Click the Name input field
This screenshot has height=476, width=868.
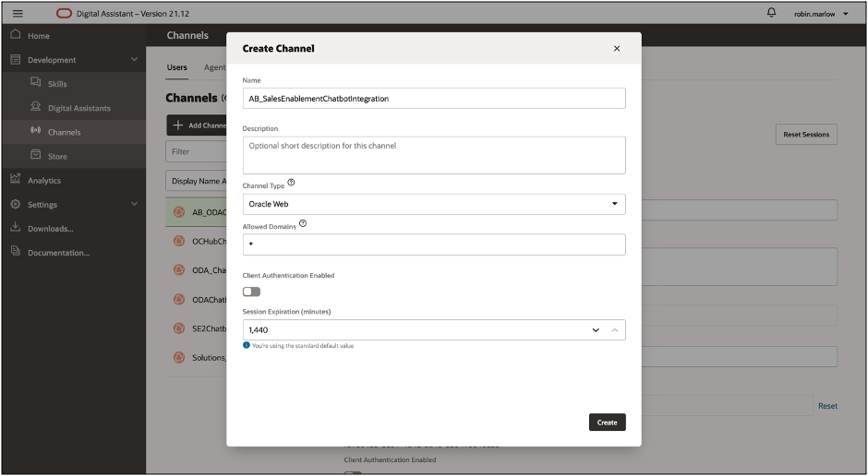[434, 99]
